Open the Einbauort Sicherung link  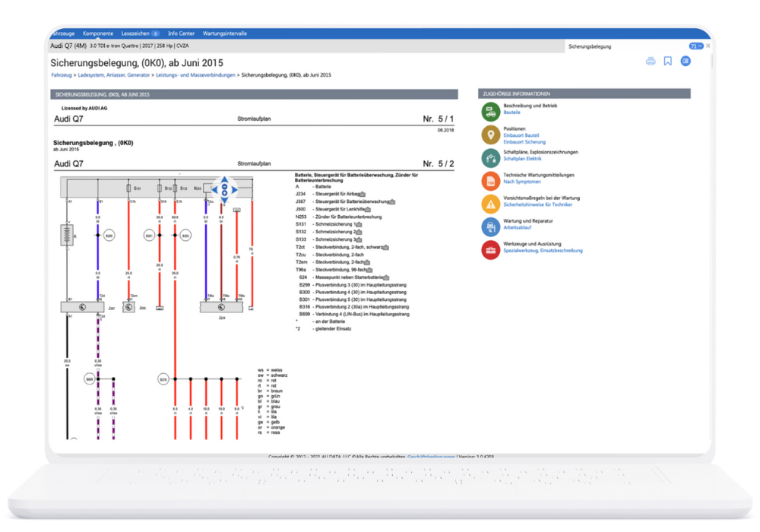pyautogui.click(x=524, y=142)
